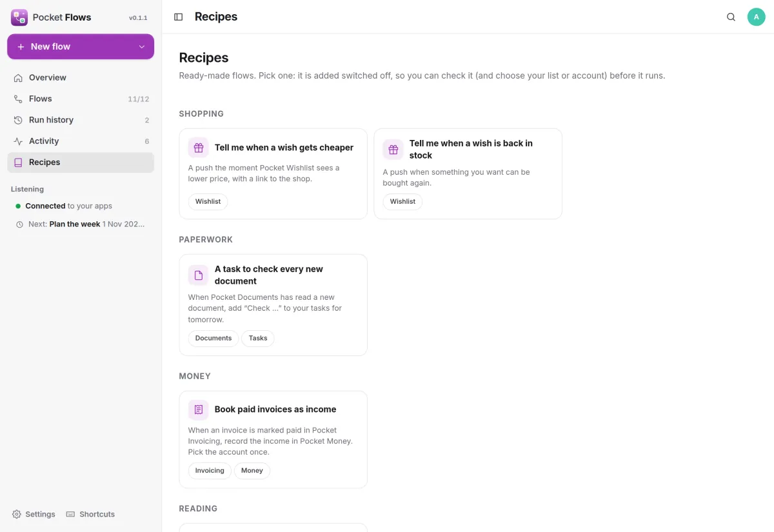Viewport: 774px width, 532px height.
Task: Click the Settings gear icon
Action: 17,514
